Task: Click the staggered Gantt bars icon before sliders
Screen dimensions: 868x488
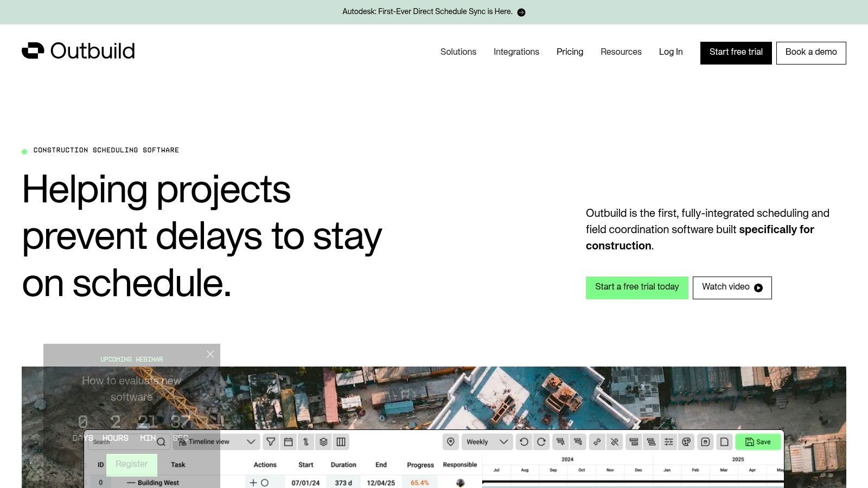Action: coord(651,442)
